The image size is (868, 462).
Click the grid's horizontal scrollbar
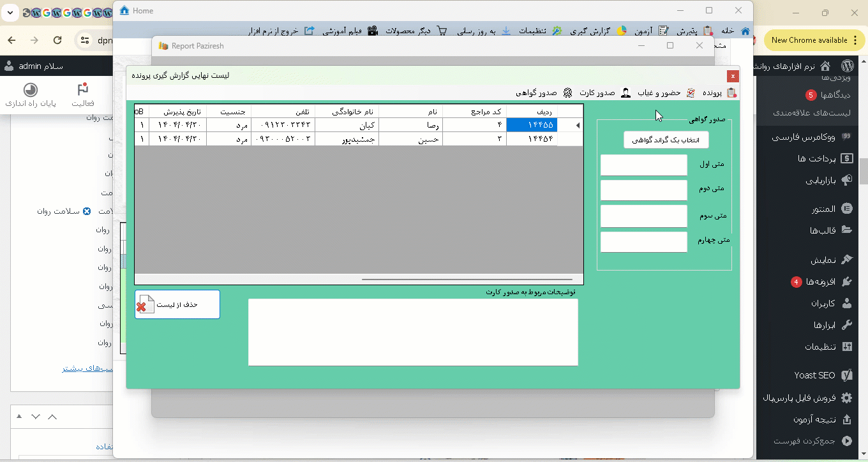pos(467,279)
